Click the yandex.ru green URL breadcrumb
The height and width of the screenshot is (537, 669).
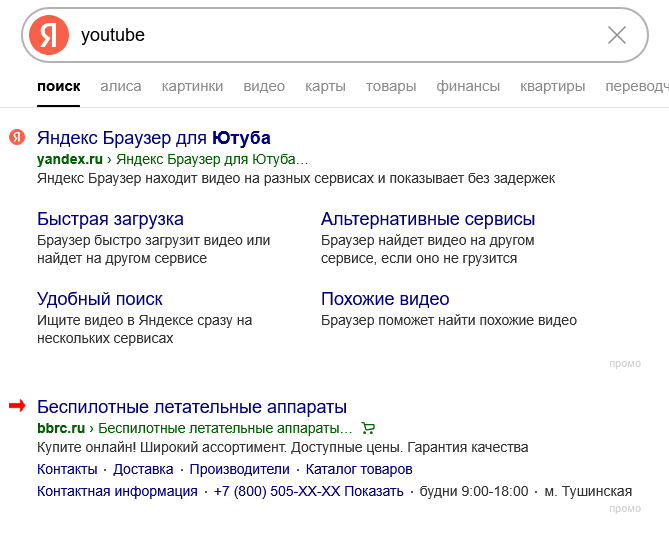pyautogui.click(x=172, y=159)
